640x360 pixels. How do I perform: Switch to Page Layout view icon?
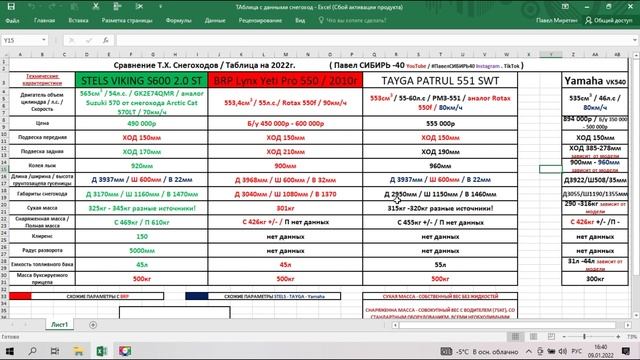(533, 336)
